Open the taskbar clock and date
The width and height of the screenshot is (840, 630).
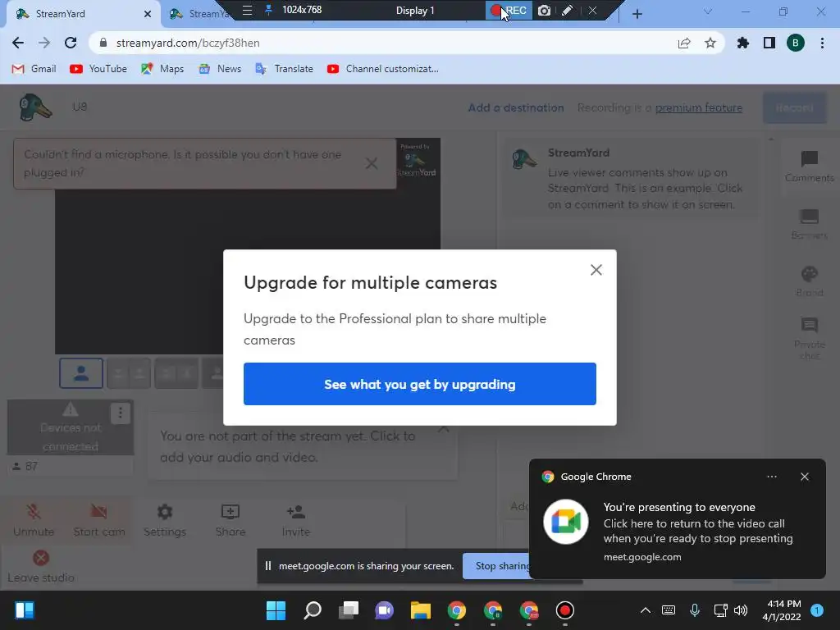point(782,610)
